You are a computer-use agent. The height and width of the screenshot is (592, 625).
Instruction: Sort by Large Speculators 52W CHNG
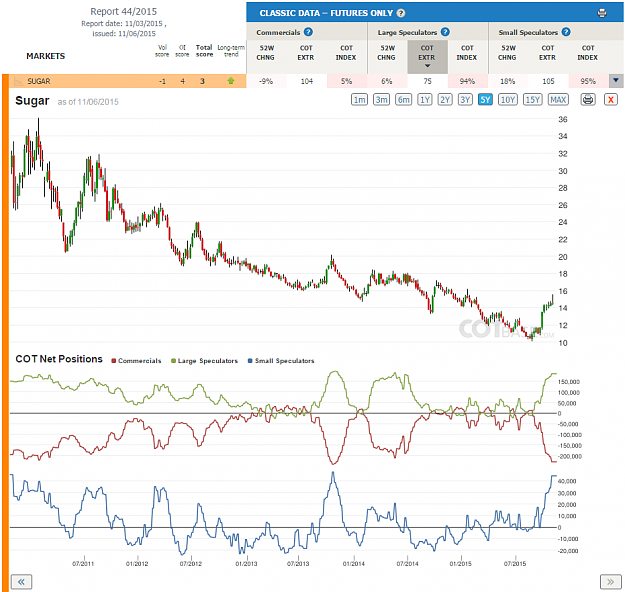click(x=387, y=53)
